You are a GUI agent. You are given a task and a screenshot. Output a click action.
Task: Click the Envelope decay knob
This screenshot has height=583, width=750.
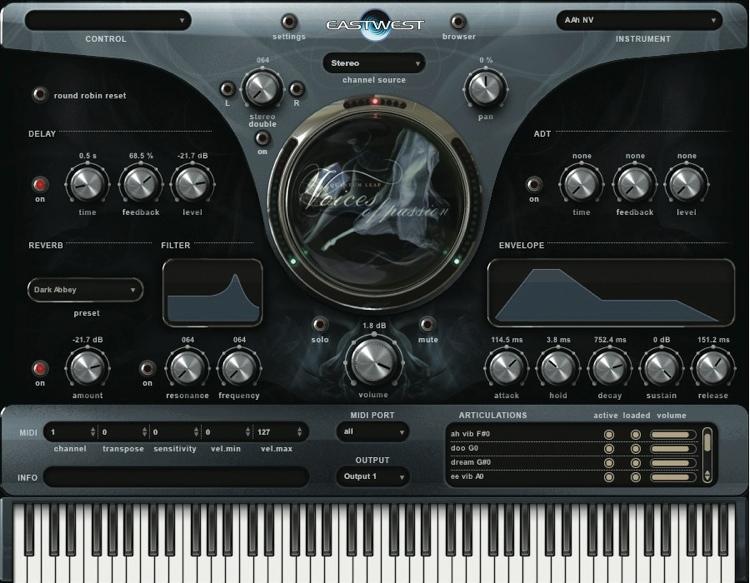pos(610,368)
